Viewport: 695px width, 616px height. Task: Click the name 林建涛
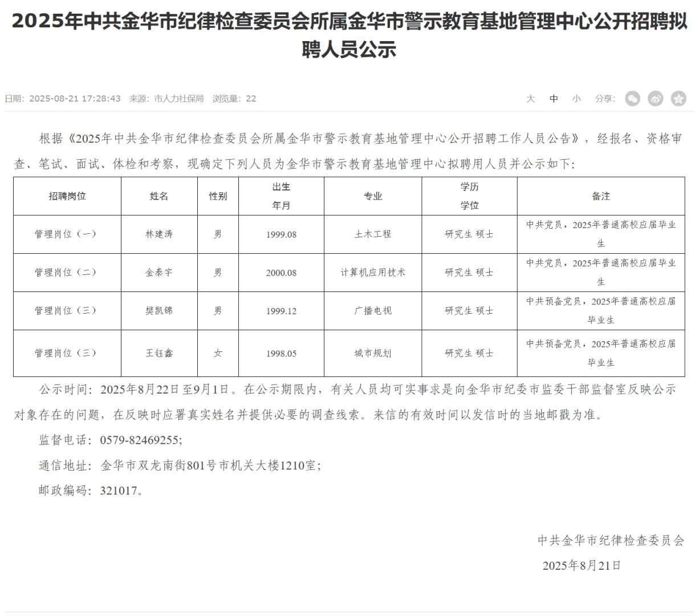click(x=159, y=234)
